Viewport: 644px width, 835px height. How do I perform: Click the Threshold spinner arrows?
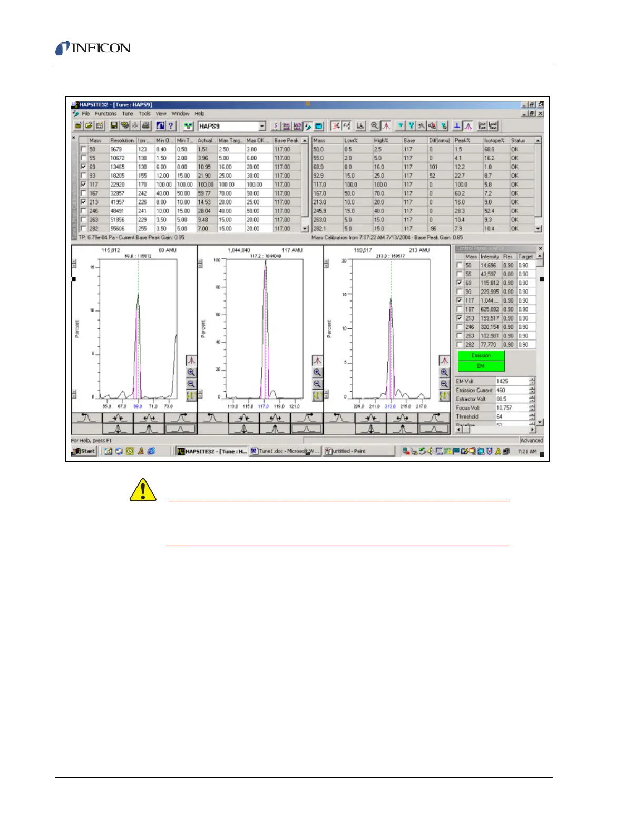coord(532,416)
